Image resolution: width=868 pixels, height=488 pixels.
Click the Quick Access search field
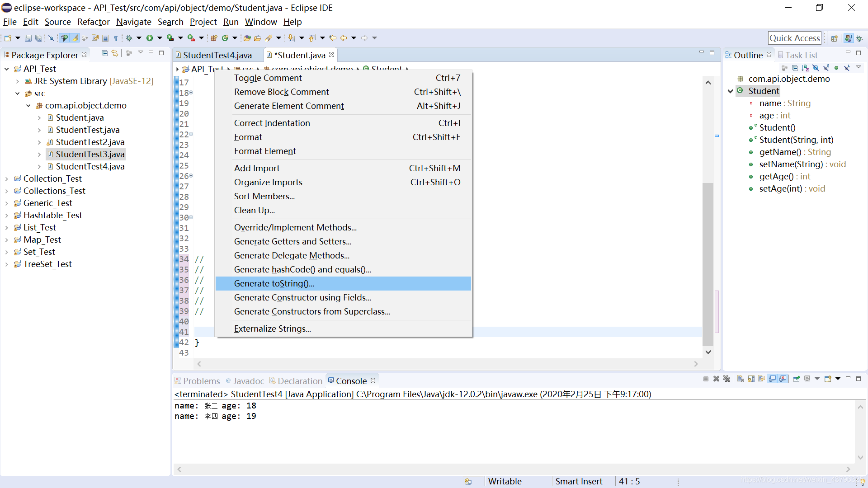point(794,38)
